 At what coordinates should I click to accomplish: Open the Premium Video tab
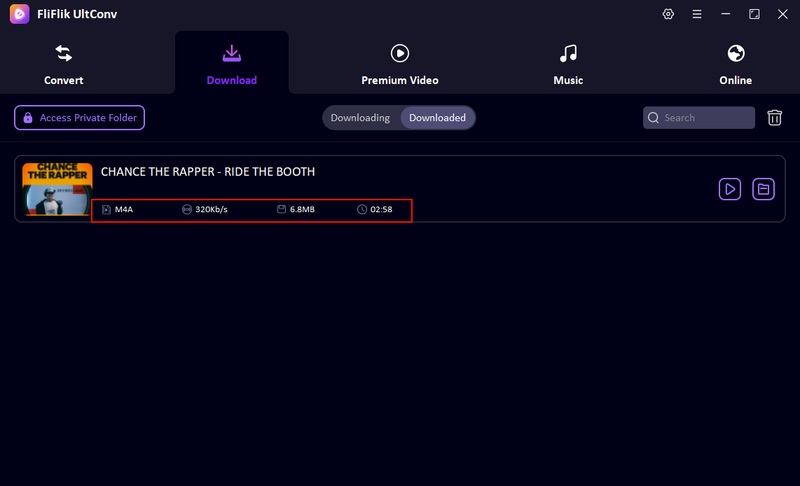point(399,65)
